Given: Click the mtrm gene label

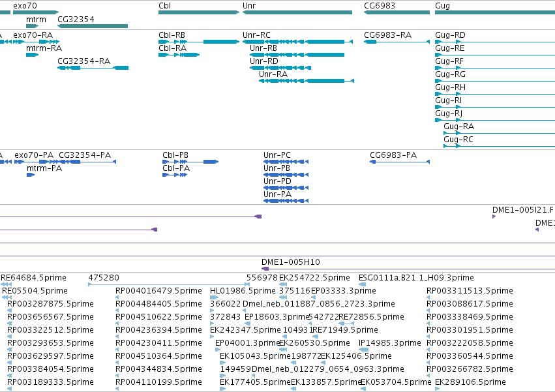Looking at the screenshot, I should (x=36, y=19).
